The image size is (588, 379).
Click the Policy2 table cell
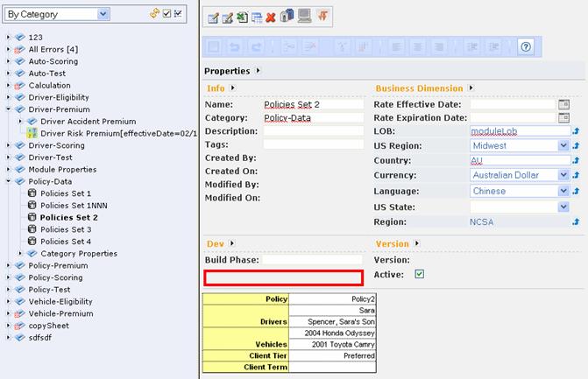tap(332, 298)
